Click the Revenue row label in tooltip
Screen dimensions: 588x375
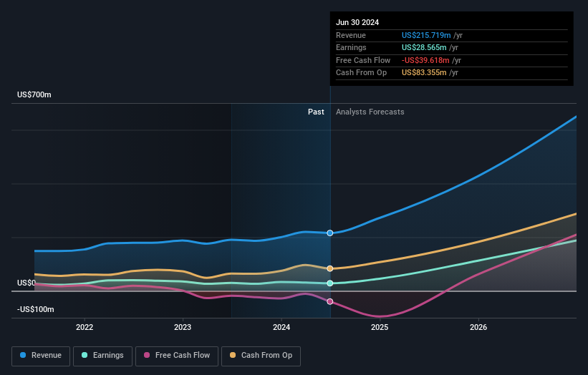[x=351, y=35]
